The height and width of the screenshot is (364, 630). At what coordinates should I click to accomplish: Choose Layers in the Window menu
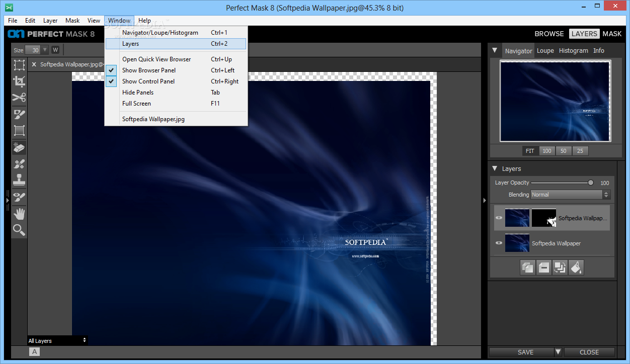(x=176, y=44)
